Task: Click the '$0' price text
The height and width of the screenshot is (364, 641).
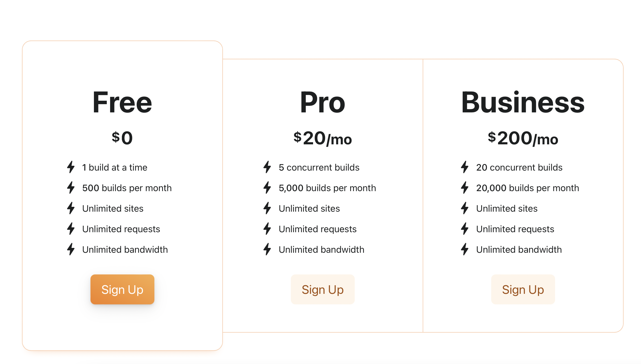Action: click(122, 138)
